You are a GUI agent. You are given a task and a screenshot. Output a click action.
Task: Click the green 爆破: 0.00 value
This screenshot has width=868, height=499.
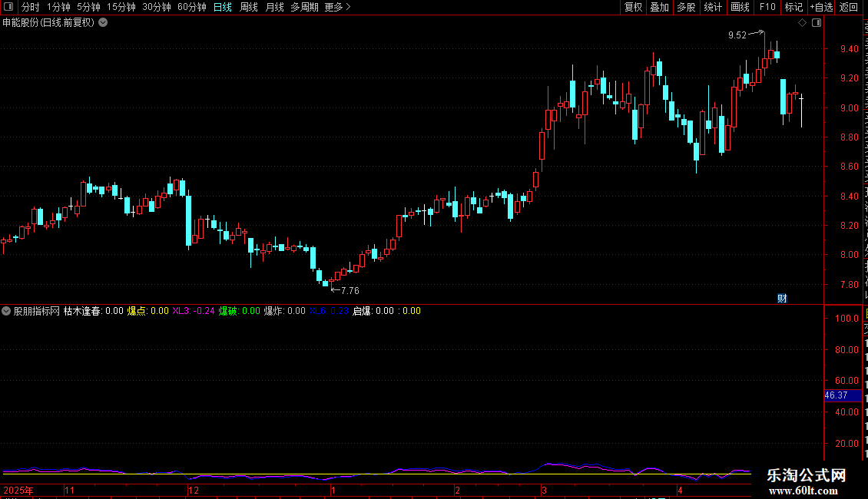click(x=239, y=311)
